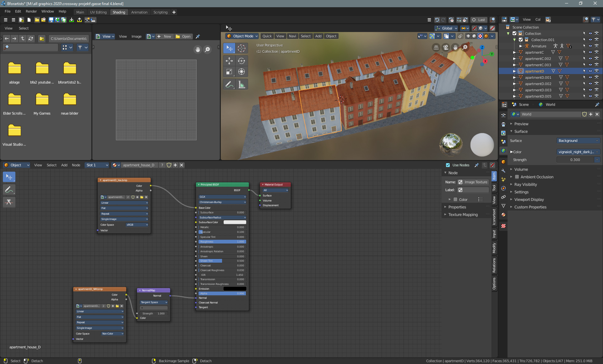Screen dimensions: 603x364
Task: Switch to the UV Editing workspace tab
Action: tap(98, 12)
